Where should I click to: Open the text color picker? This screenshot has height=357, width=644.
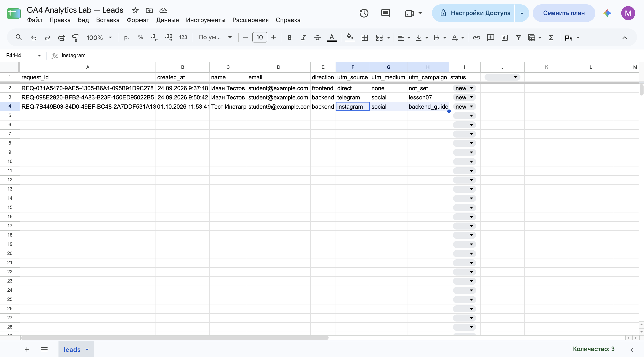[x=332, y=38]
